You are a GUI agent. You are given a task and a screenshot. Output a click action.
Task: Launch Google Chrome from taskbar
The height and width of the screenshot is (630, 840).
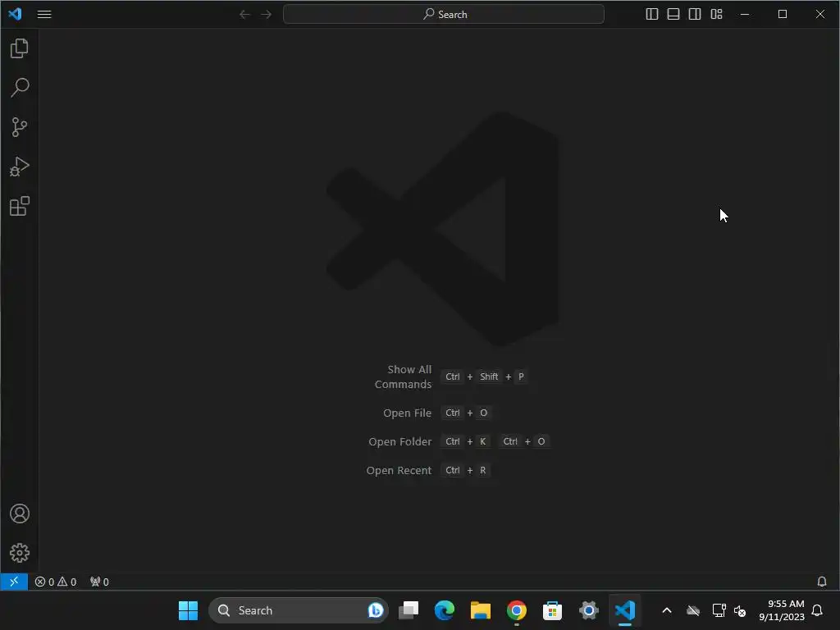click(x=517, y=610)
